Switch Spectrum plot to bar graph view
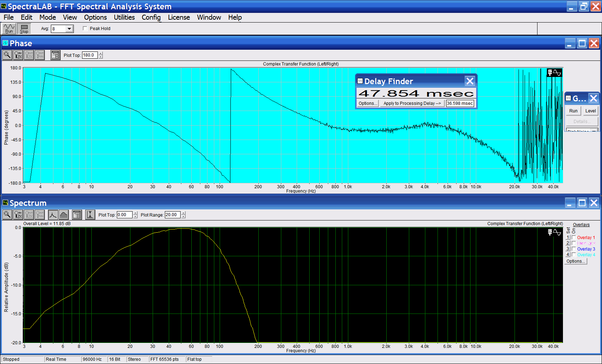The image size is (602, 364). [64, 215]
